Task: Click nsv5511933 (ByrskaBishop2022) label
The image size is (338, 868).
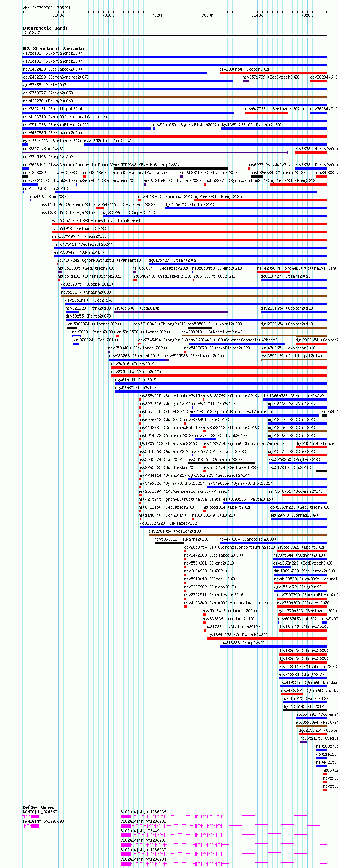Action: [x=56, y=125]
